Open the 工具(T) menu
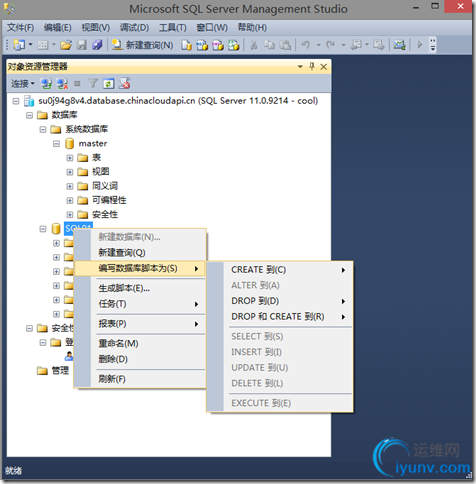The image size is (476, 484). pyautogui.click(x=172, y=28)
